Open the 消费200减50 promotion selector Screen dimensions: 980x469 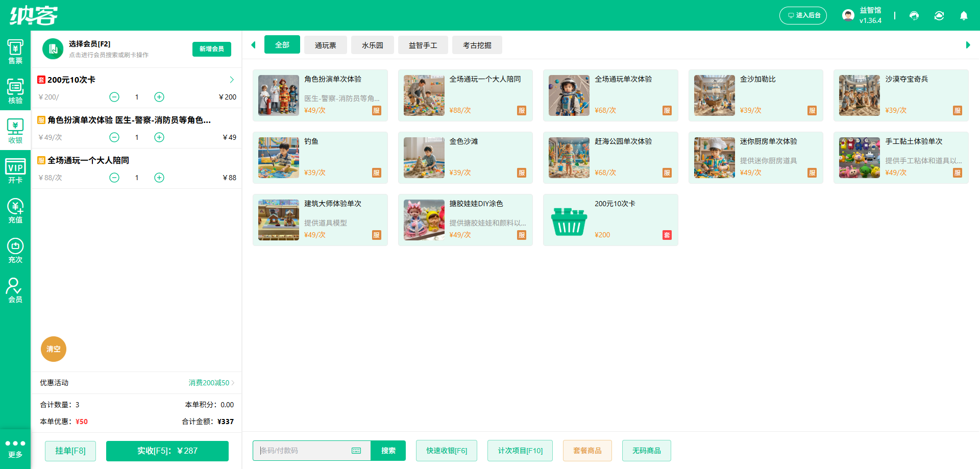[211, 383]
